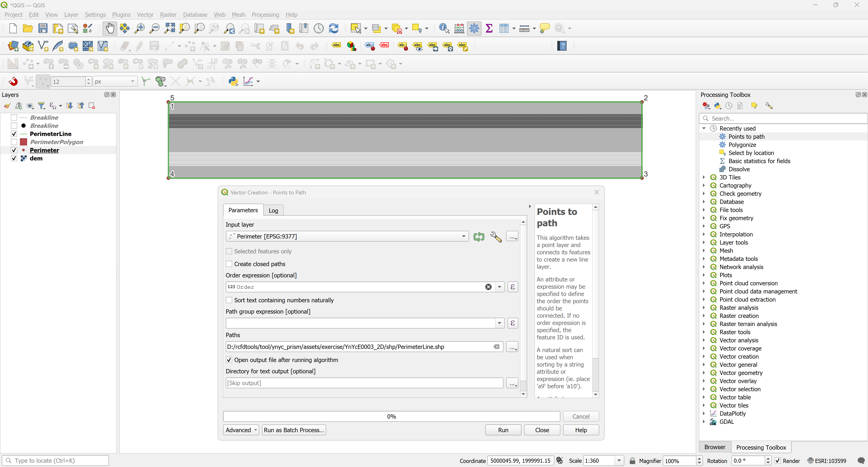
Task: Click Run as Batch Process button
Action: coord(294,430)
